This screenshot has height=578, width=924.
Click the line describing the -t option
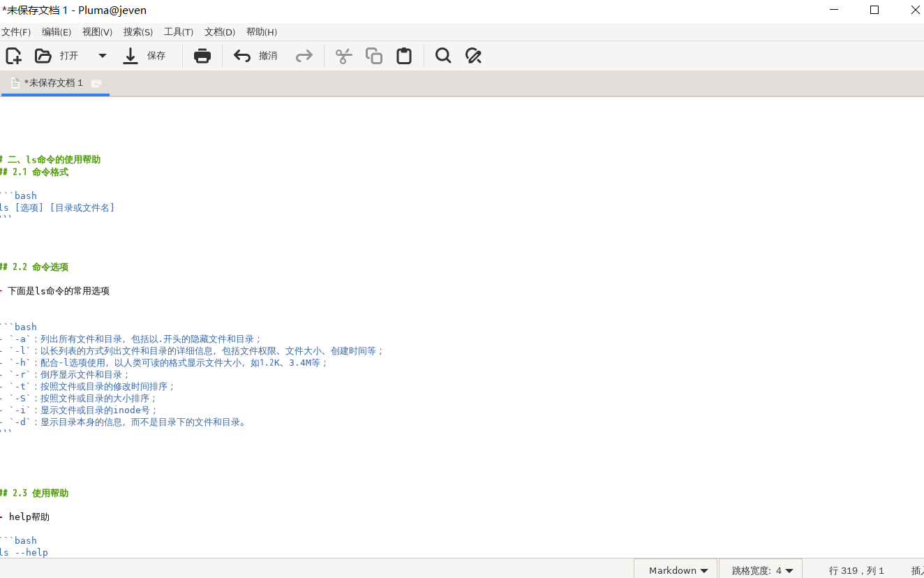point(88,386)
